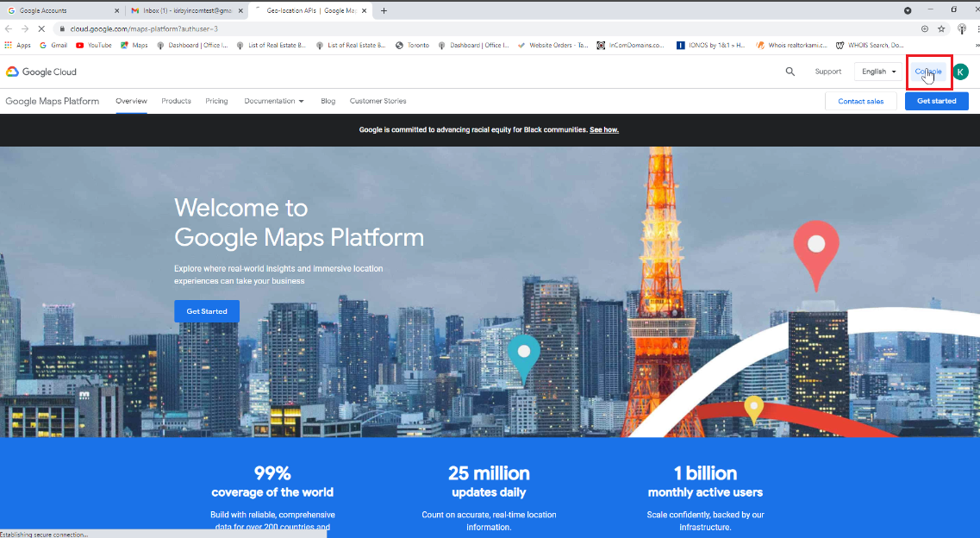Switch to the Google Accounts tab
Viewport: 980px width, 538px height.
coord(60,10)
